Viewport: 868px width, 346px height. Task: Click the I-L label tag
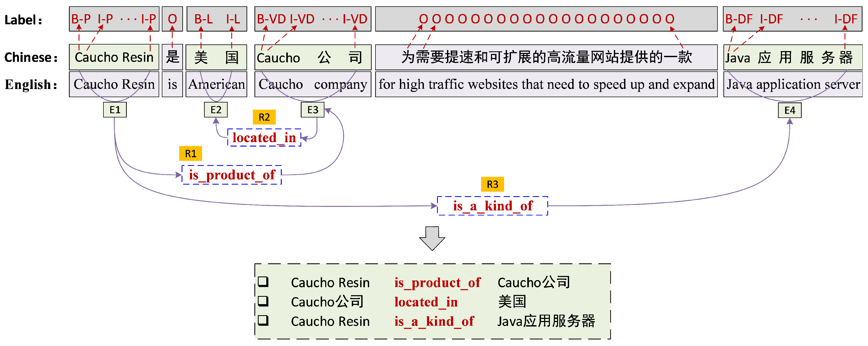click(233, 19)
